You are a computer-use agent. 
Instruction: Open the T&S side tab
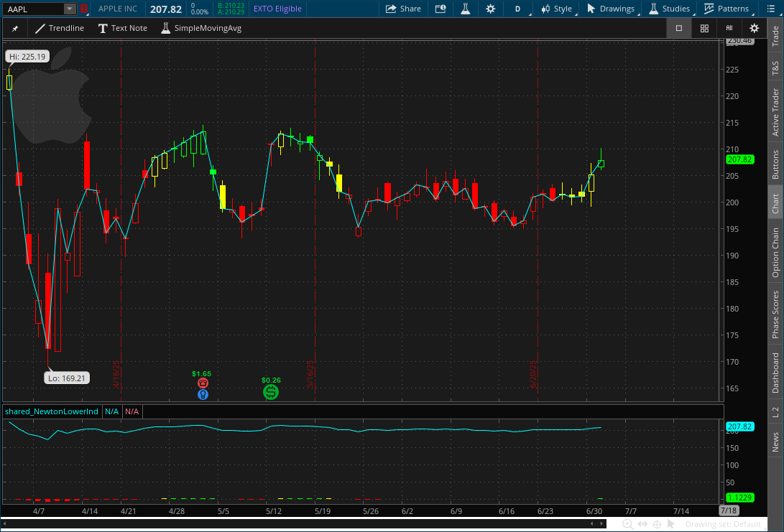click(x=775, y=68)
